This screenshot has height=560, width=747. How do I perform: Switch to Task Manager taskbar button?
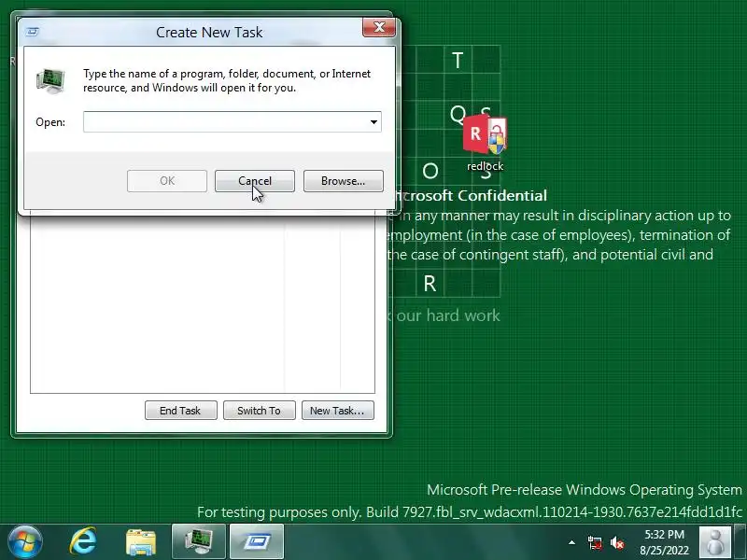199,541
